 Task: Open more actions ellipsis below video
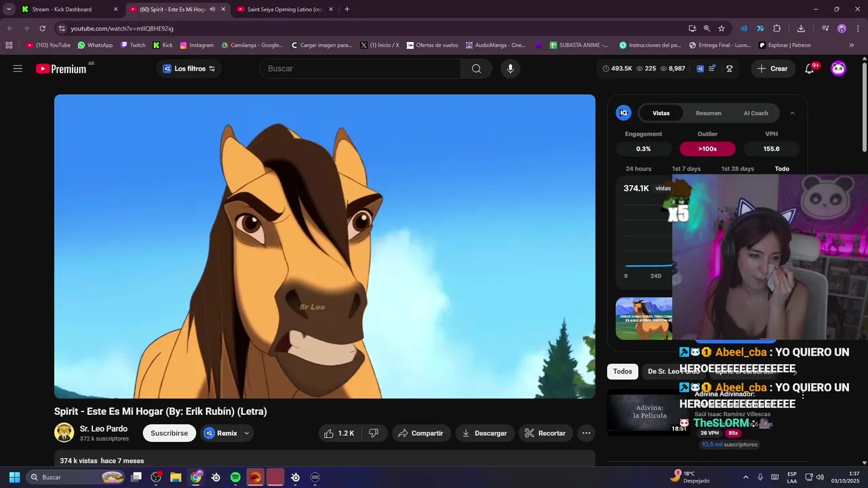point(587,433)
